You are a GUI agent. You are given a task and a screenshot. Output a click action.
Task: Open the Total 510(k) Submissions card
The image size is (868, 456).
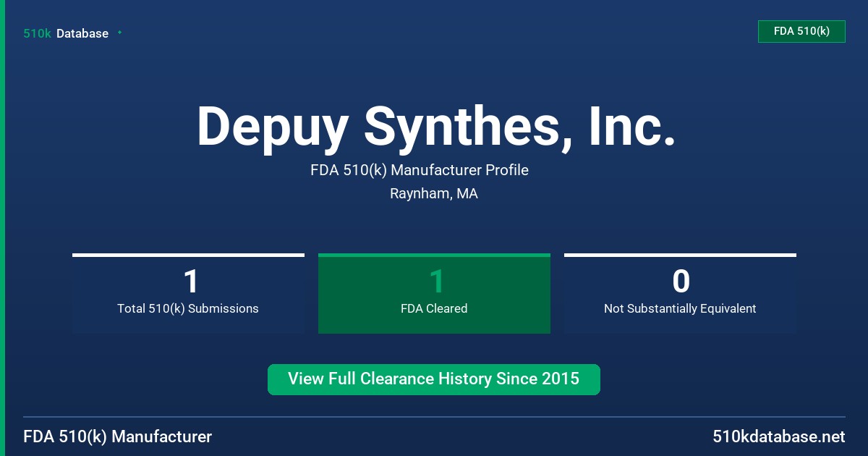[188, 294]
